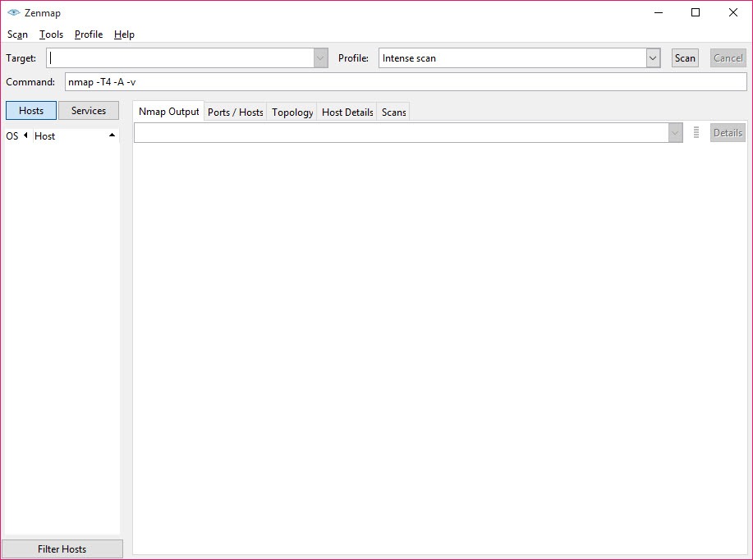The width and height of the screenshot is (753, 560).
Task: Sort the list by the Host column header
Action: (75, 136)
